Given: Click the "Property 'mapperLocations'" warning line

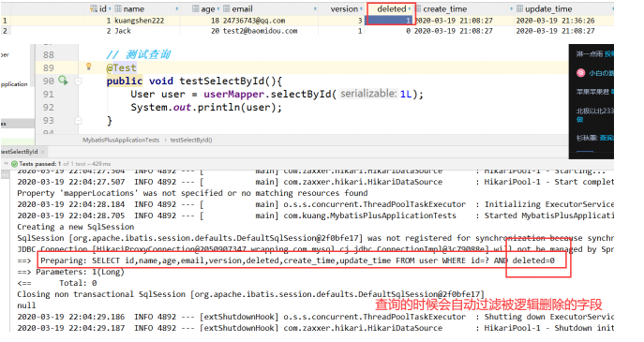Looking at the screenshot, I should point(192,193).
